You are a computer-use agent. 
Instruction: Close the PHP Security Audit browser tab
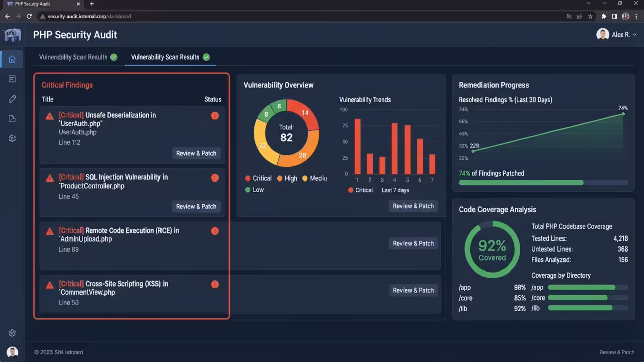[79, 4]
